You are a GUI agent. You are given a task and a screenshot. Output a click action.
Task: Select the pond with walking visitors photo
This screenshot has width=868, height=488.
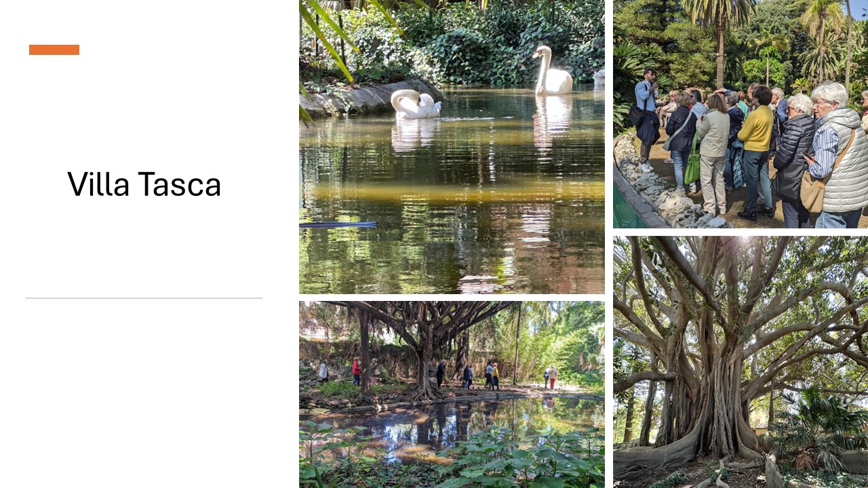pos(452,394)
